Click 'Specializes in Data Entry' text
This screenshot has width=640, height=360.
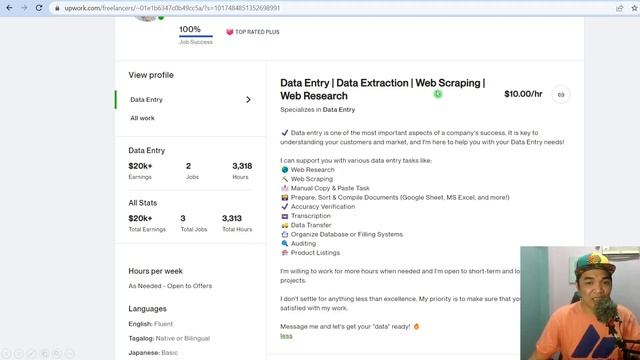318,110
